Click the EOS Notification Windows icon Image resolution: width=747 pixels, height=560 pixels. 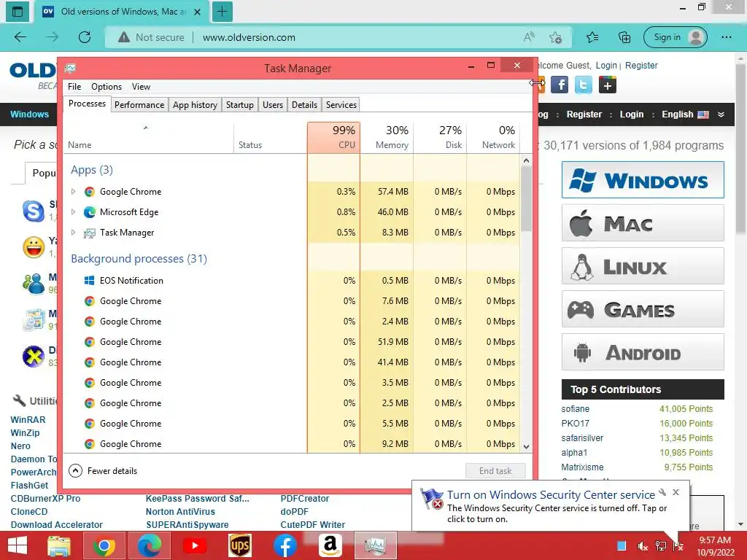(89, 281)
